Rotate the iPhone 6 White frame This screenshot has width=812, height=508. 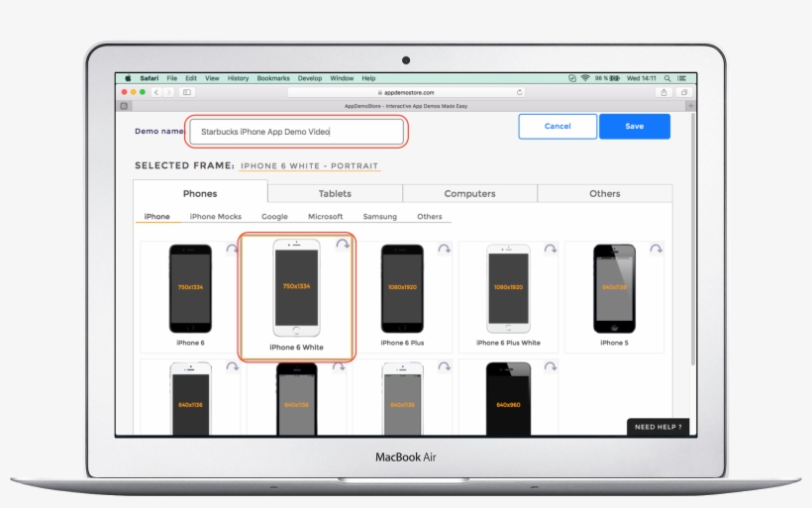click(343, 244)
